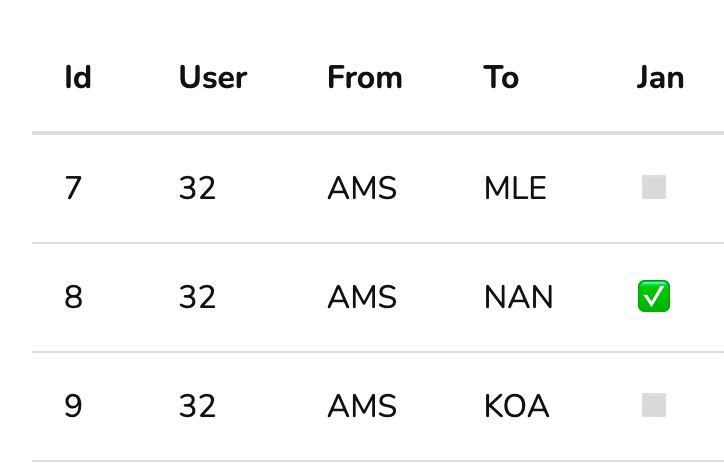The image size is (724, 470).
Task: Click the AMS origin cell in row 8
Action: [362, 297]
